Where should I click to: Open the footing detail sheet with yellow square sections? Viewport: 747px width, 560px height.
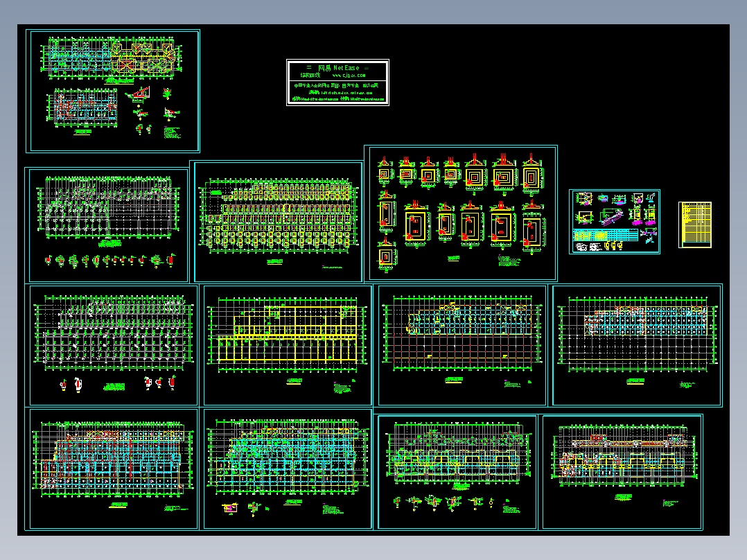pyautogui.click(x=461, y=213)
